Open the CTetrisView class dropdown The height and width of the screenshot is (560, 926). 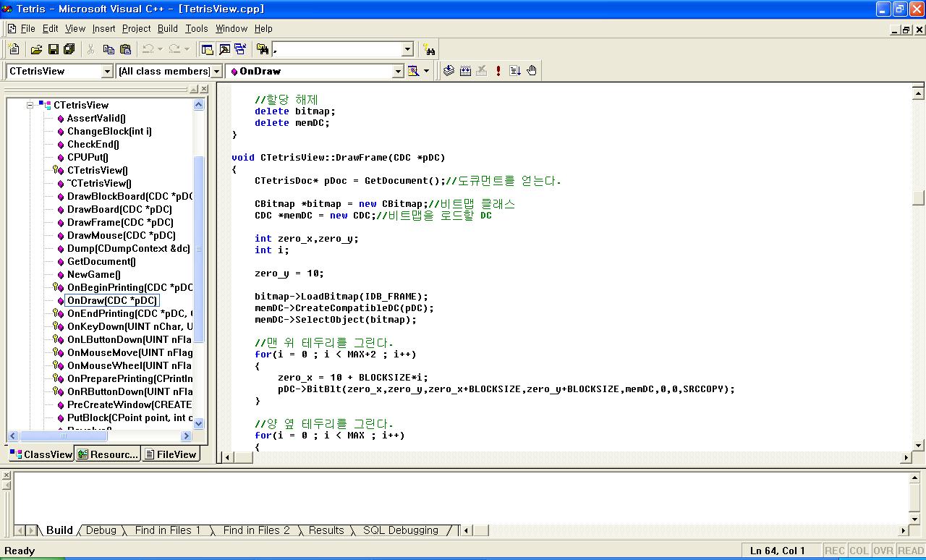pyautogui.click(x=107, y=71)
